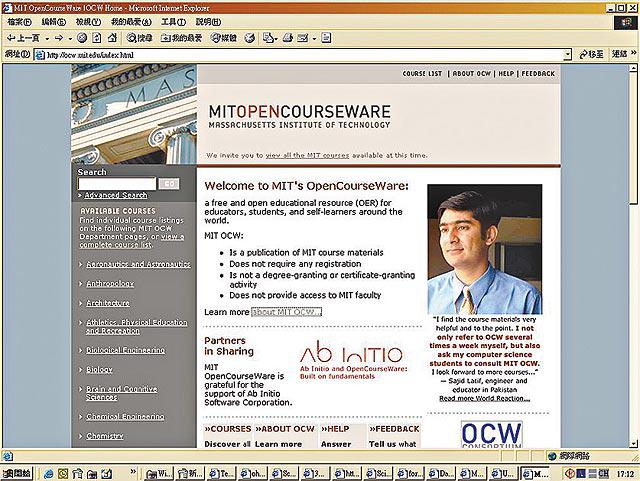Screen dimensions: 640x481
Task: Launch Internet Explorer from quick launch
Action: click(49, 474)
